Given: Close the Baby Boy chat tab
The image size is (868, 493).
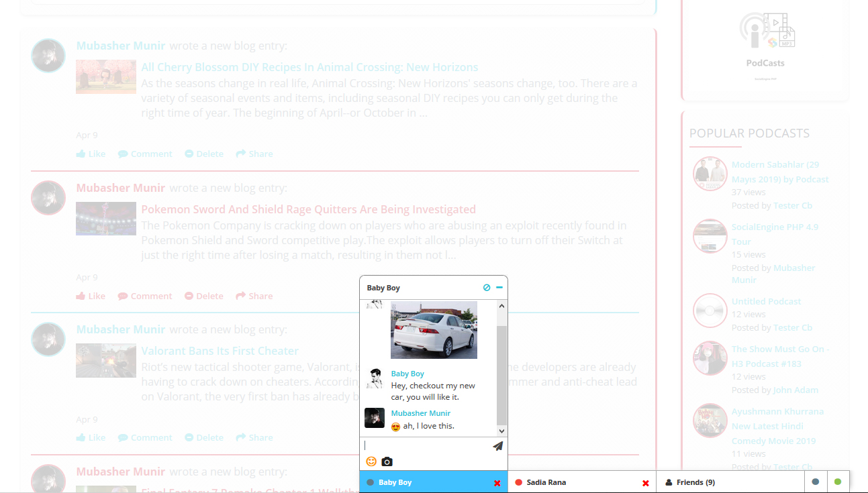Looking at the screenshot, I should (x=497, y=483).
